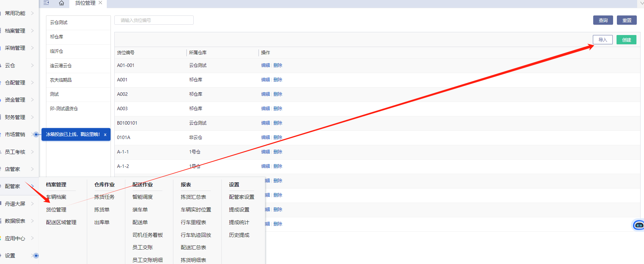644x264 pixels.
Task: Dismiss the 冰箱投放已上线 tooltip
Action: pos(105,135)
